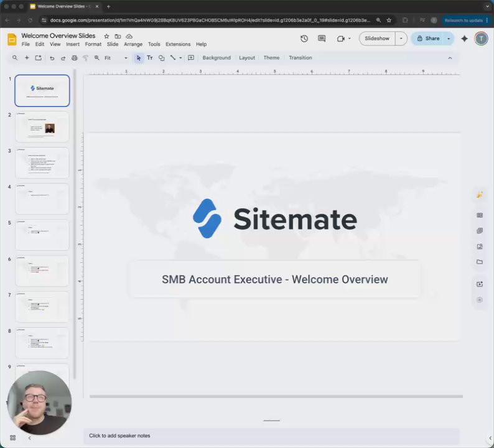Click the Transition button
The height and width of the screenshot is (448, 494).
point(301,58)
